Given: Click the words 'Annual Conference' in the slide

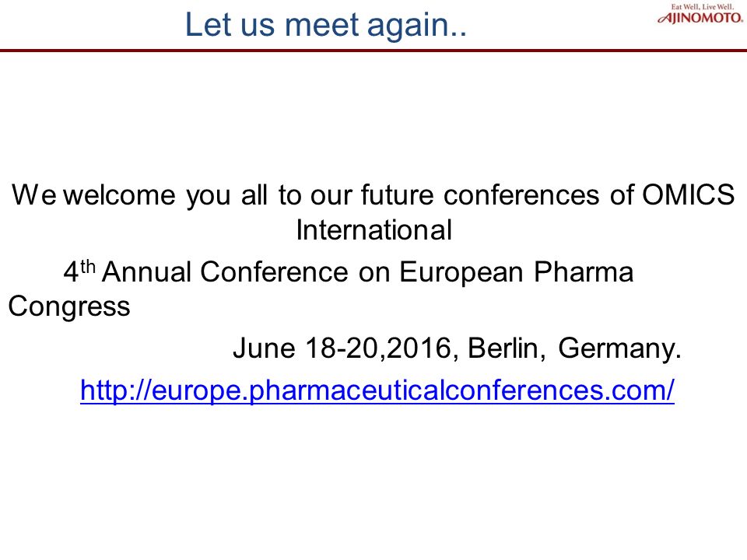Looking at the screenshot, I should (x=226, y=272).
